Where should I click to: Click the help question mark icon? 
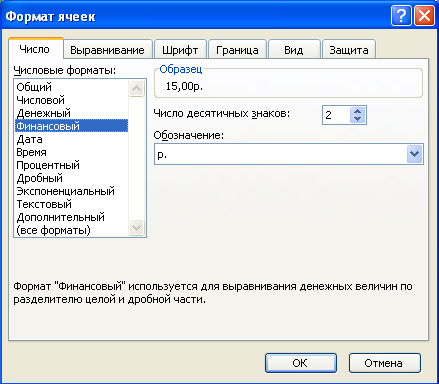(x=401, y=15)
